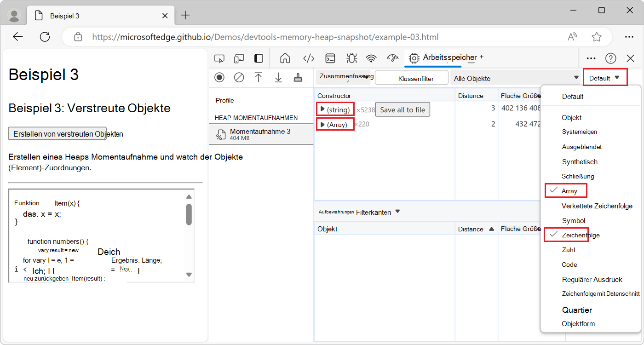Open the Debugger tool icon

tap(351, 58)
